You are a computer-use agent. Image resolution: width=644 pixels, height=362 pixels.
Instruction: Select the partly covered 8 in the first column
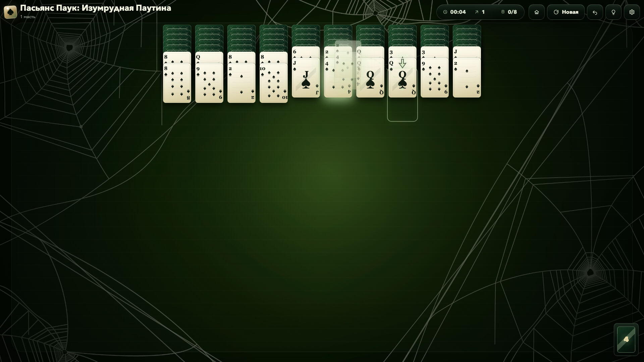click(x=177, y=57)
